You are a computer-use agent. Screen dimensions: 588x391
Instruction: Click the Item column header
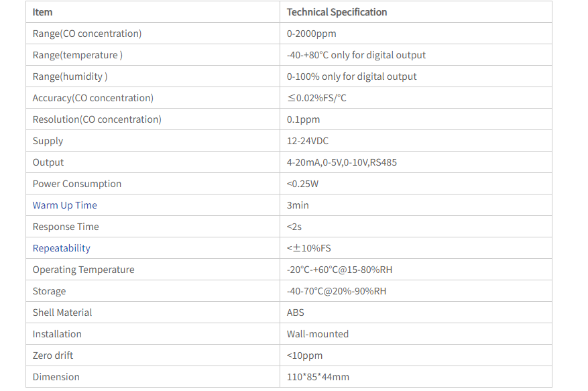click(42, 12)
